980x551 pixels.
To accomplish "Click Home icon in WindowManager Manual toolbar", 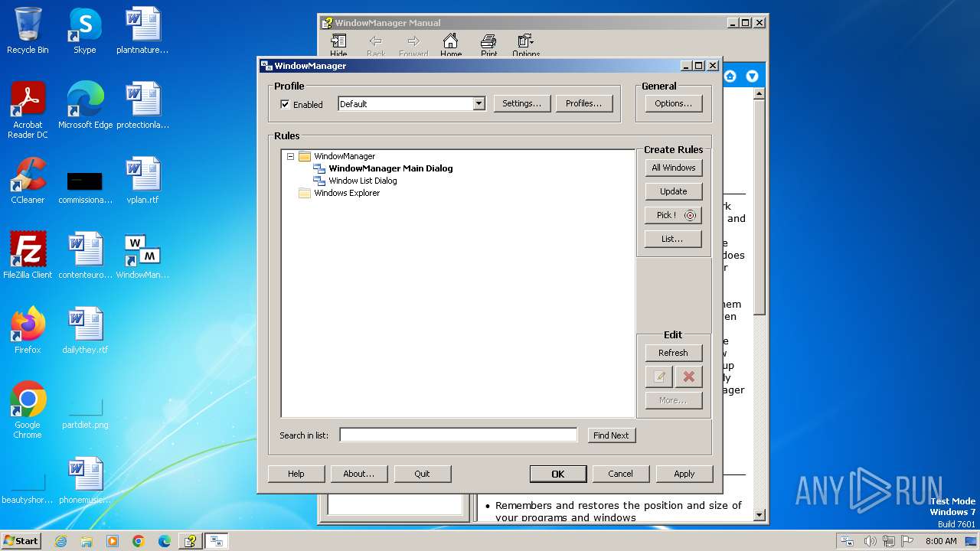I will tap(451, 44).
